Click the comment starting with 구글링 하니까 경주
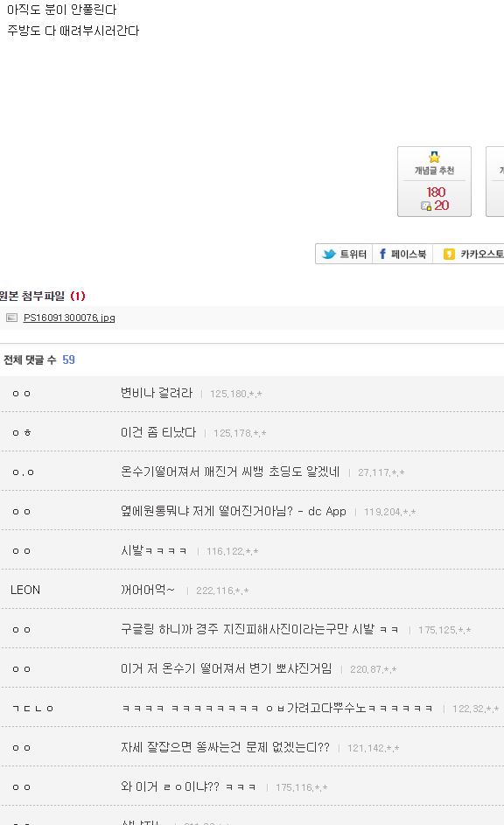Viewport: 504px width, 825px height. click(259, 629)
